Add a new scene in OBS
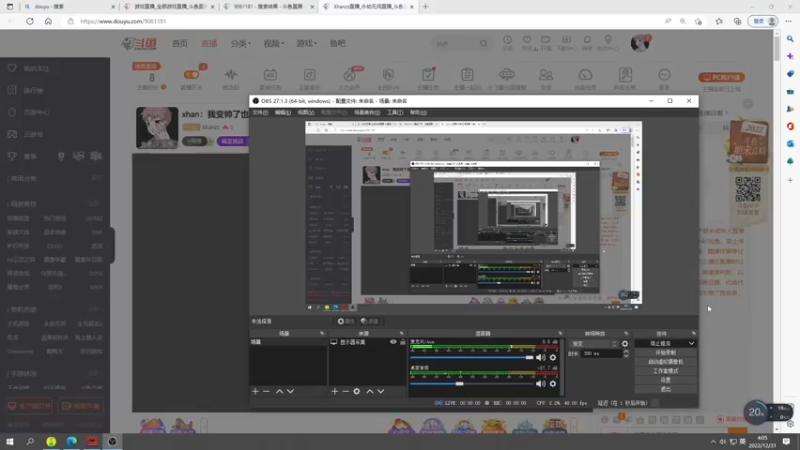Viewport: 800px width, 450px height. point(255,391)
